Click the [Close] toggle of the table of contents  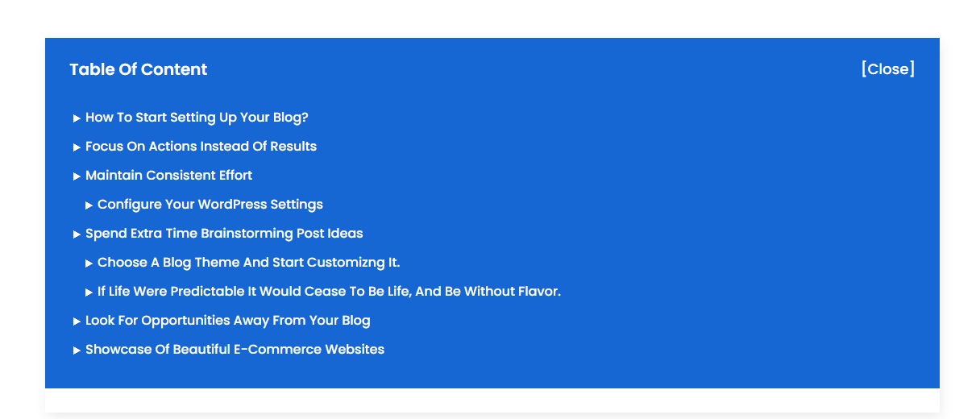click(887, 69)
